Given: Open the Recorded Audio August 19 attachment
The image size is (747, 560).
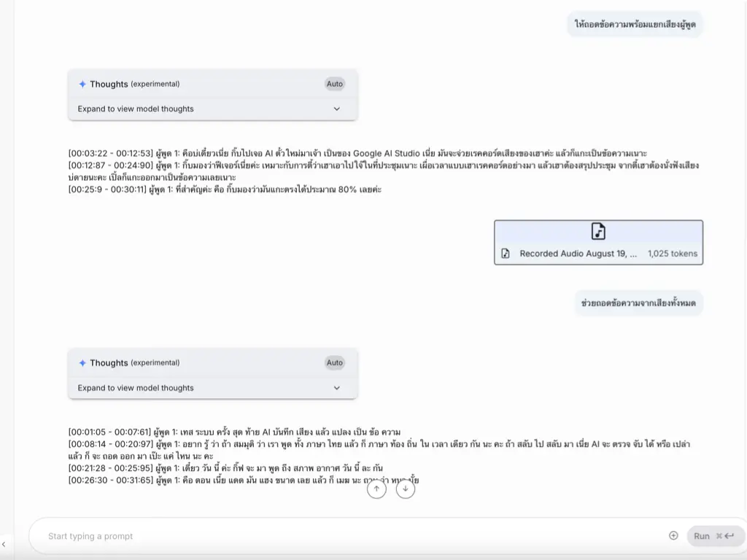Looking at the screenshot, I should coord(578,254).
